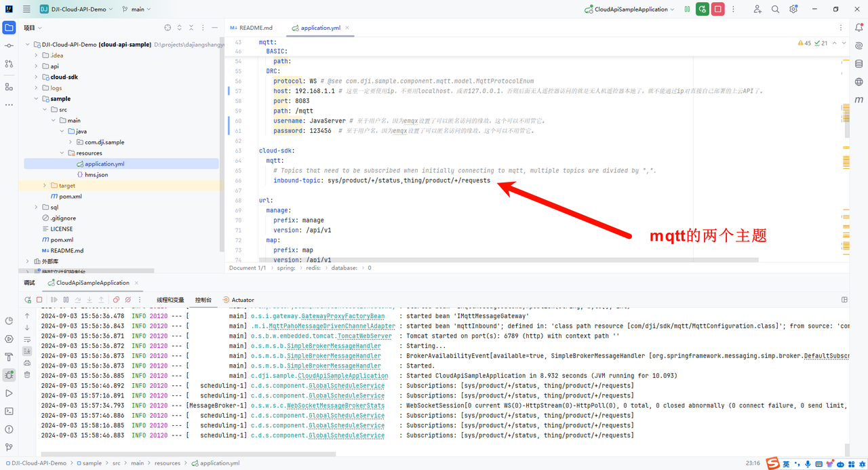Image resolution: width=868 pixels, height=470 pixels.
Task: Rerun debug for CloudApiSampleApplication
Action: 703,9
